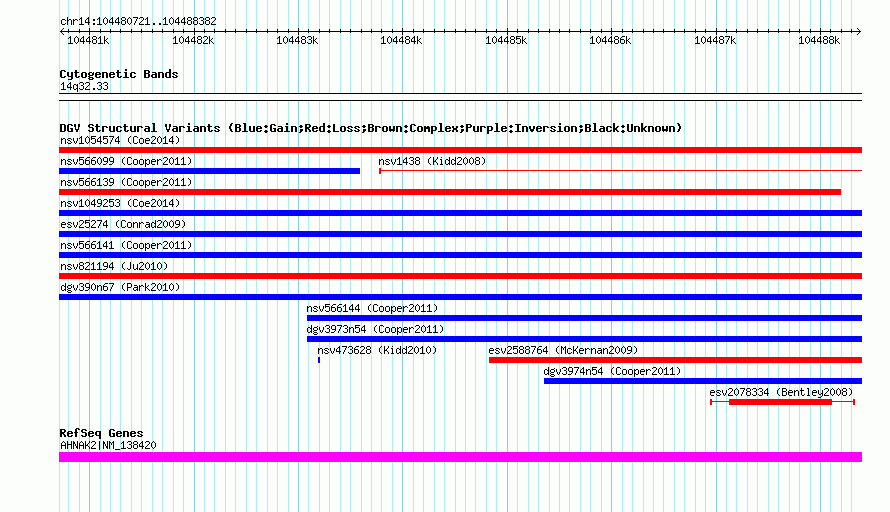Click the blue dgv390n67 variant bar
Screen dimensions: 890x512
tap(460, 297)
